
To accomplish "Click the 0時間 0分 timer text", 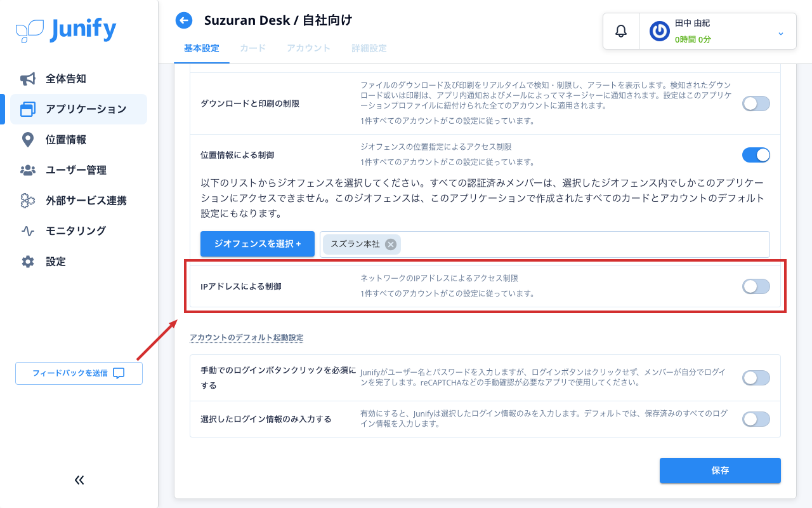I will [x=693, y=39].
